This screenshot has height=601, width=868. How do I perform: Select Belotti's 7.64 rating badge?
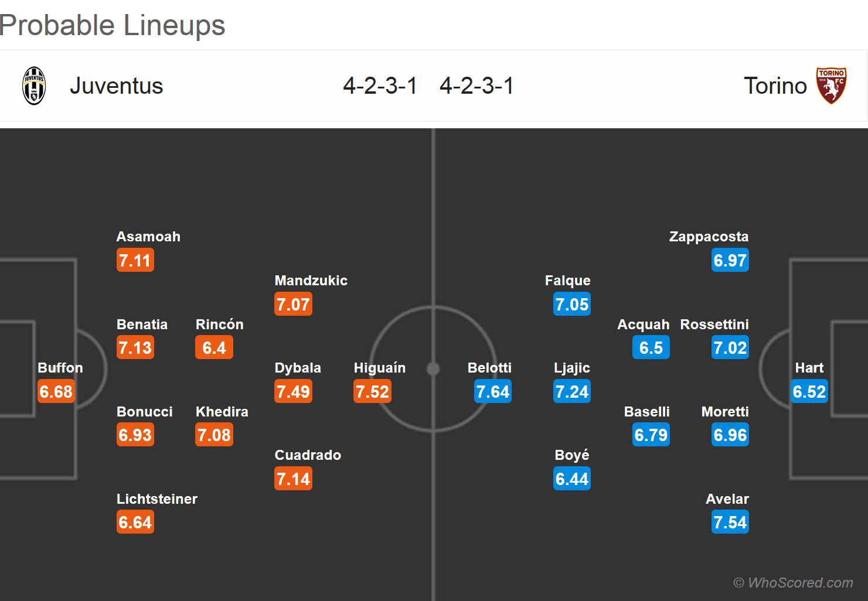492,391
